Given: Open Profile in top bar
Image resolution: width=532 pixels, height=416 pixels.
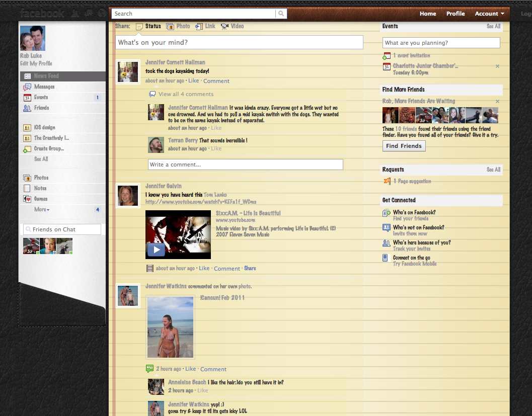Looking at the screenshot, I should tap(455, 14).
